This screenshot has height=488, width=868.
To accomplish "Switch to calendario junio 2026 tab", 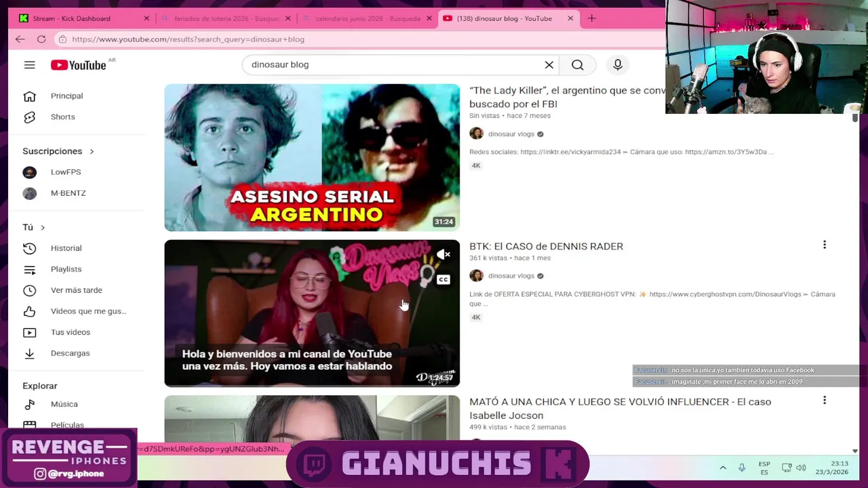I will 368,18.
